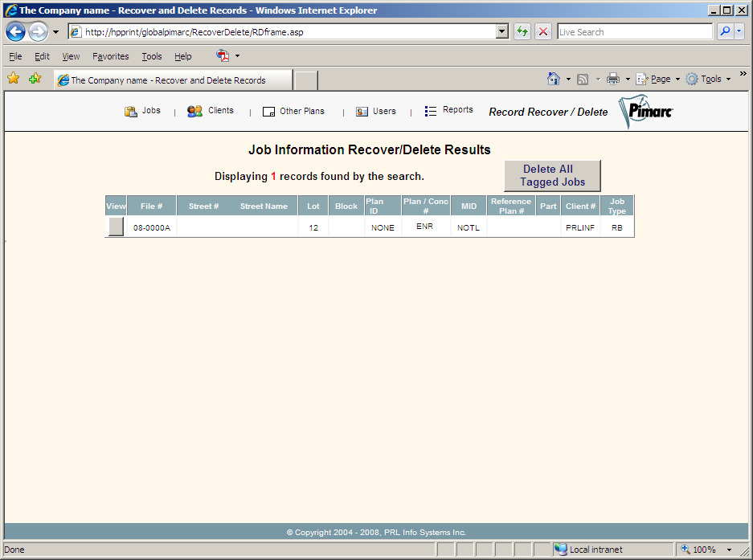The width and height of the screenshot is (753, 560).
Task: Click the Delete All Tagged Jobs button
Action: click(552, 176)
